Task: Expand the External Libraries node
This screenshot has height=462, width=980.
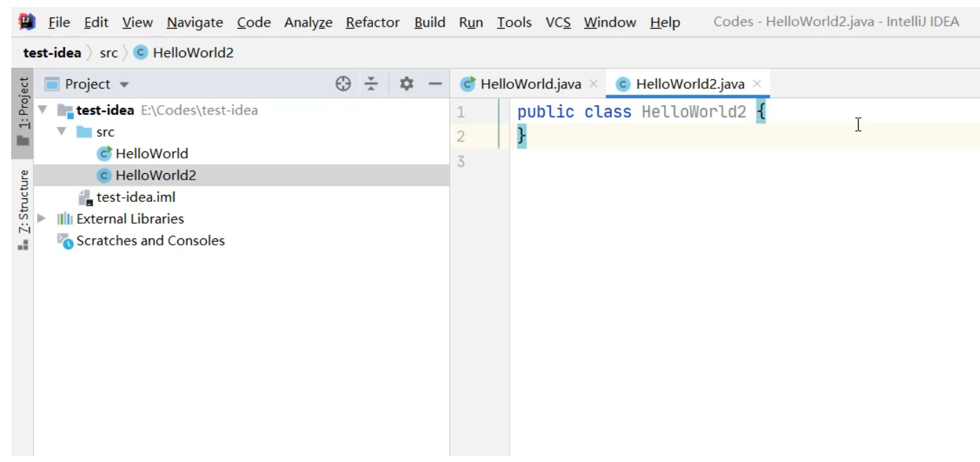Action: click(x=42, y=219)
